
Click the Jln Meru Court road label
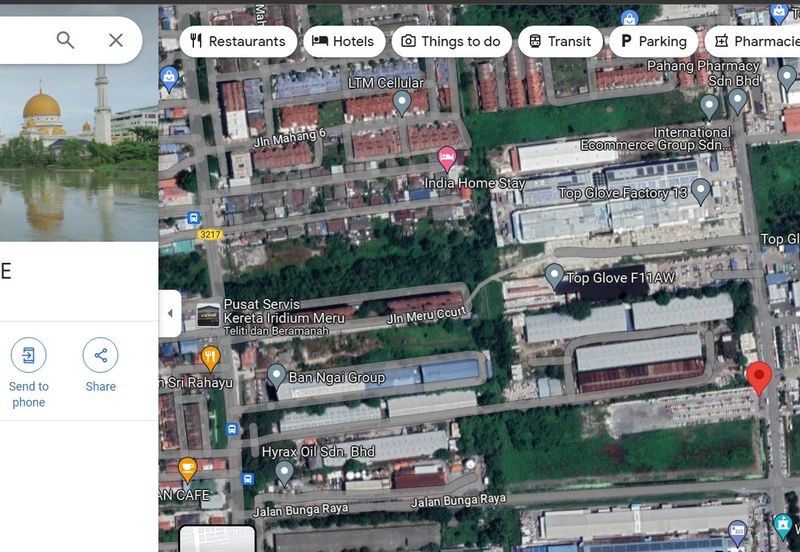[427, 315]
